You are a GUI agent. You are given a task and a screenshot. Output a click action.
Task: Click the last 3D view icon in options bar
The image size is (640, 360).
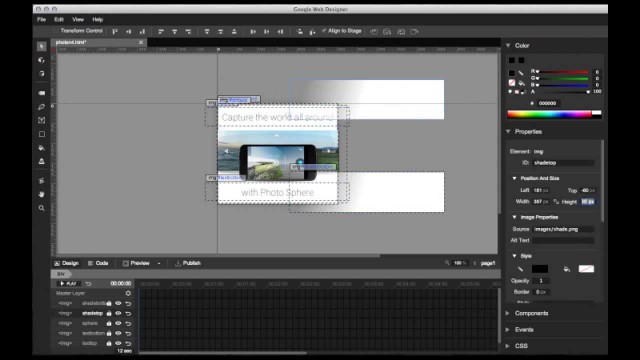[414, 31]
